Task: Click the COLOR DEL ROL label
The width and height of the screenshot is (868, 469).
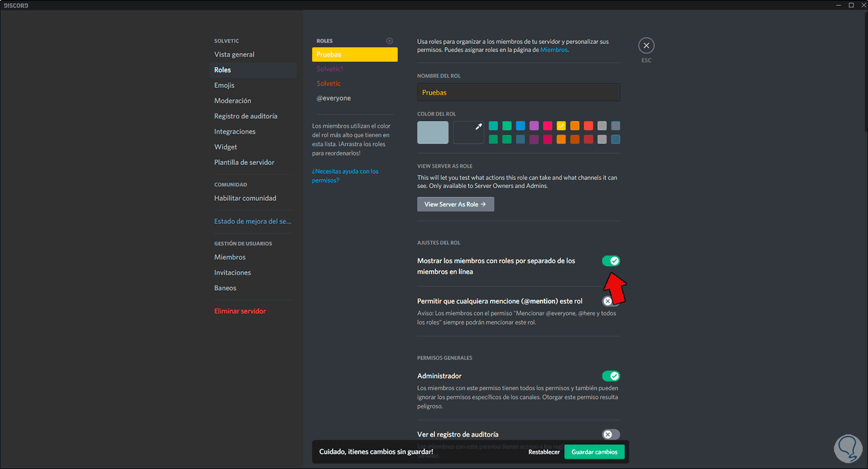Action: [x=436, y=114]
